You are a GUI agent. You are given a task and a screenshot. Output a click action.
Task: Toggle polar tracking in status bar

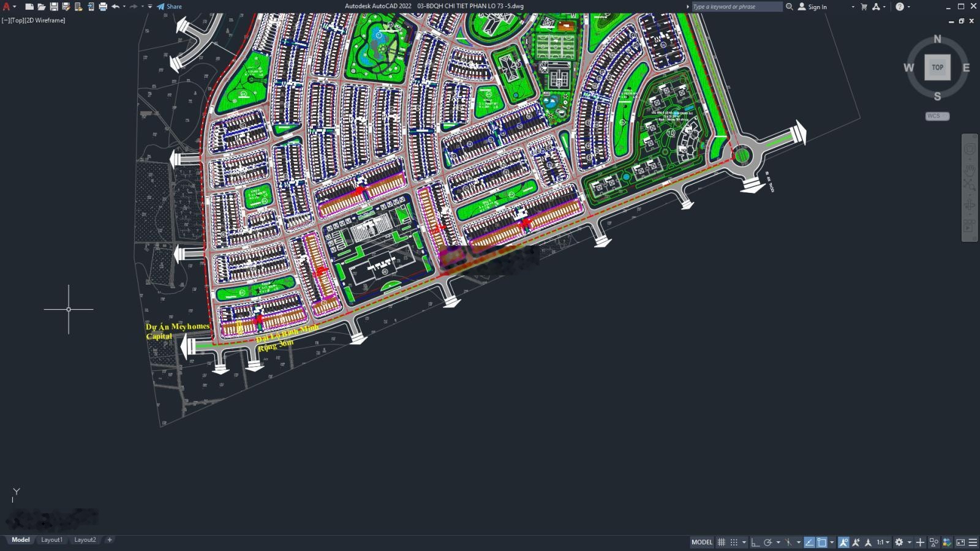tap(767, 542)
